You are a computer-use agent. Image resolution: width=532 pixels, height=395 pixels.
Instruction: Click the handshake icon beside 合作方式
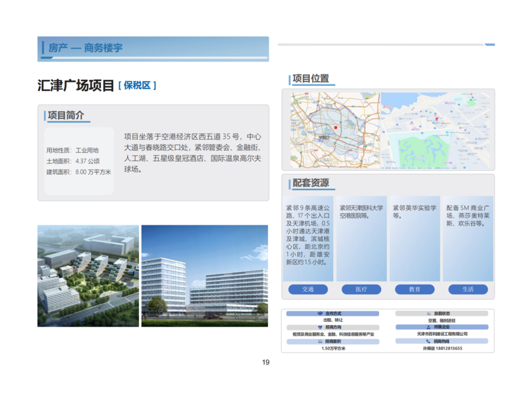coord(320,314)
